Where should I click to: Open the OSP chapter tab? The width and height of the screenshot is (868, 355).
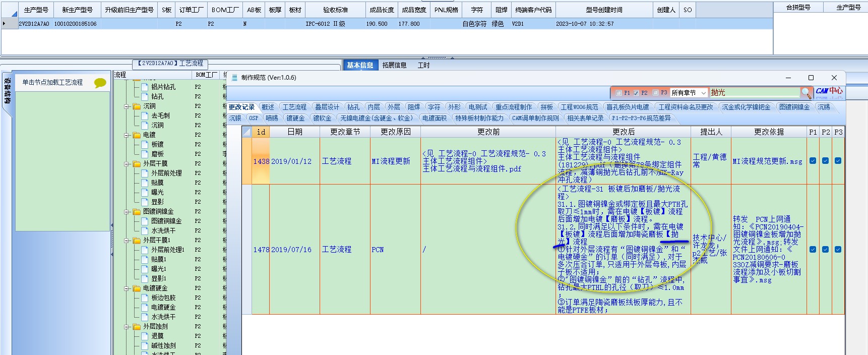tap(254, 118)
